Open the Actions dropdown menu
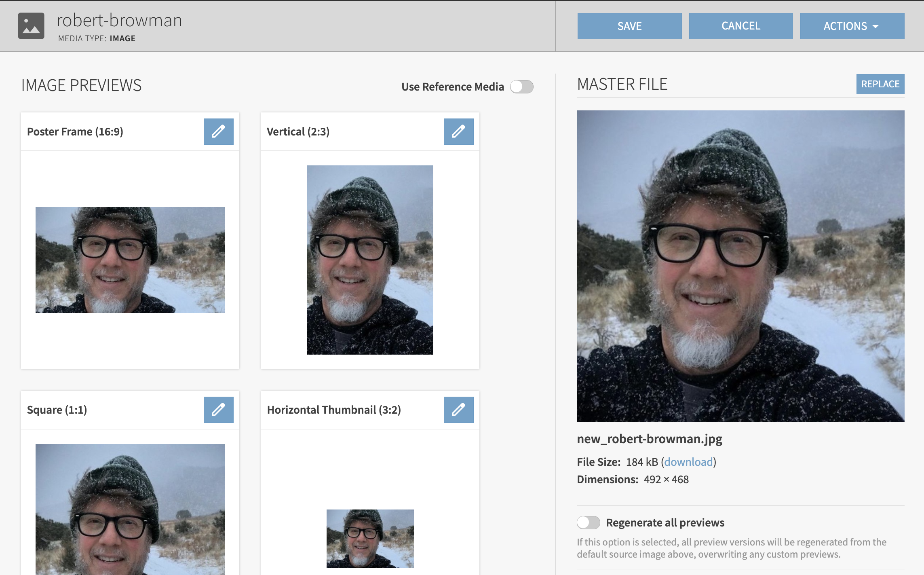 [852, 26]
